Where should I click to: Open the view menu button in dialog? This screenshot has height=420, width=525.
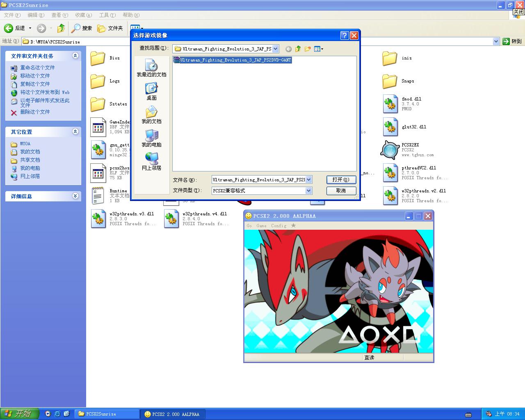pyautogui.click(x=319, y=49)
